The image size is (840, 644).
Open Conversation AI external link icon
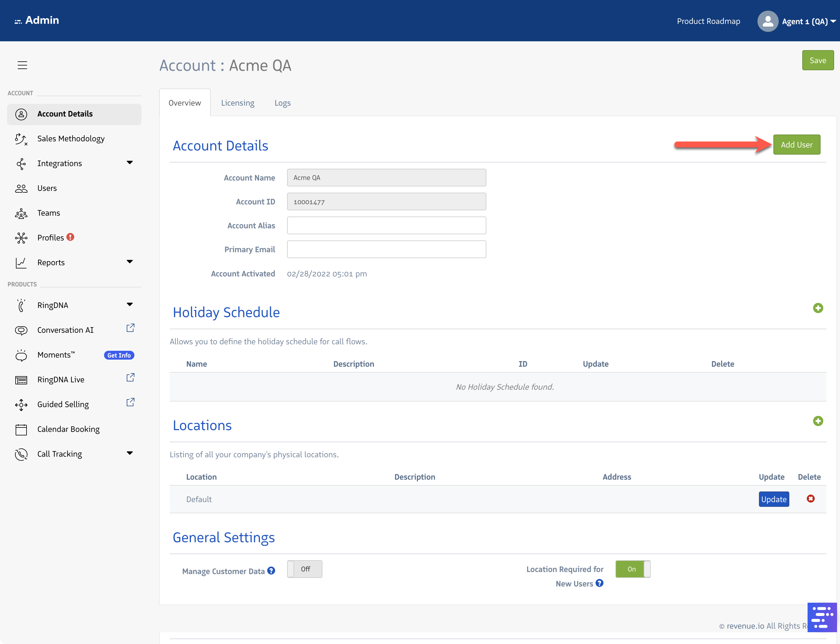(x=130, y=328)
